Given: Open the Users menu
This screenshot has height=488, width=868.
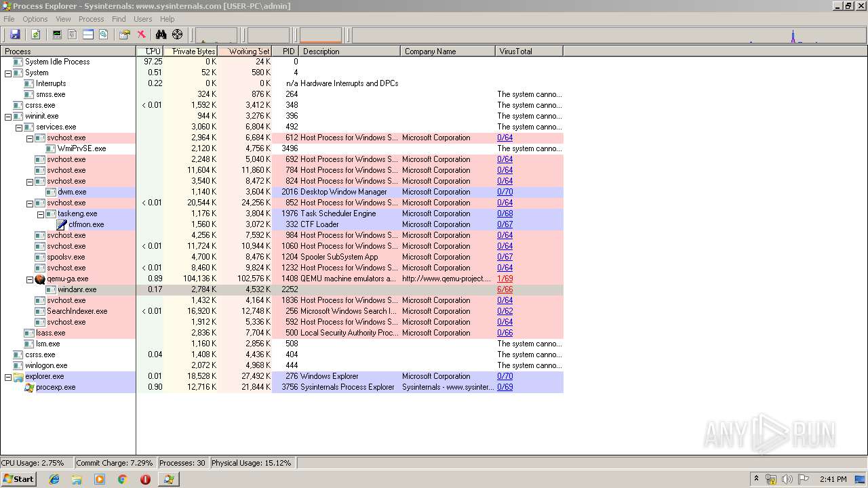Looking at the screenshot, I should (x=143, y=19).
